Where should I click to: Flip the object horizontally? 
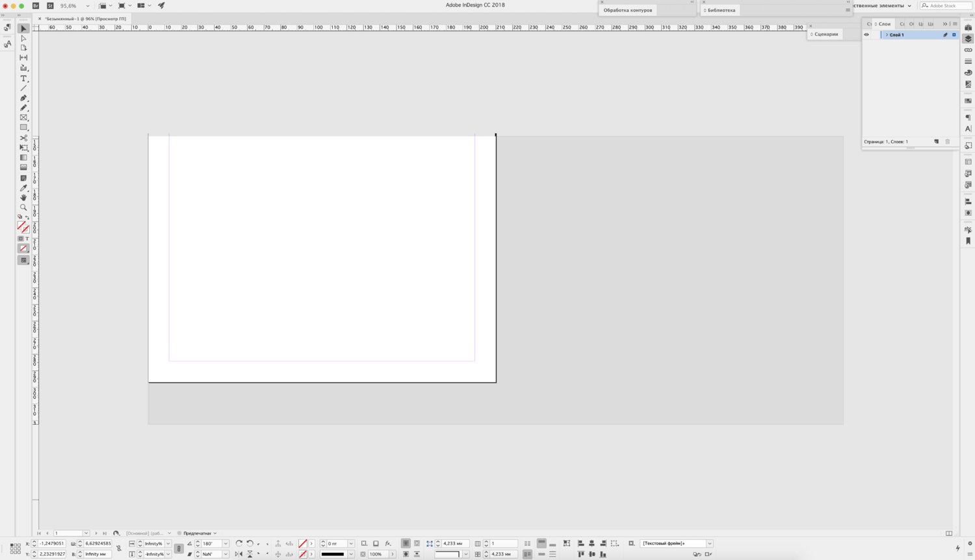(239, 554)
